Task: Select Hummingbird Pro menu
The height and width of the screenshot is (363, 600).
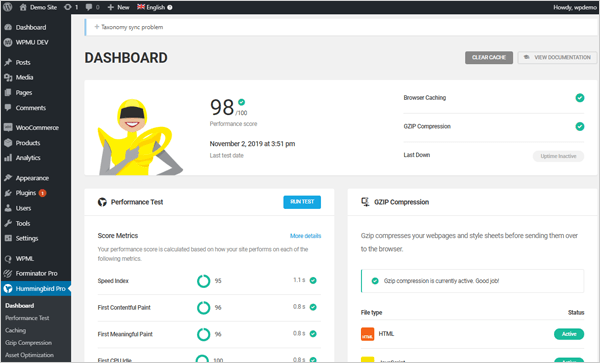Action: (36, 289)
